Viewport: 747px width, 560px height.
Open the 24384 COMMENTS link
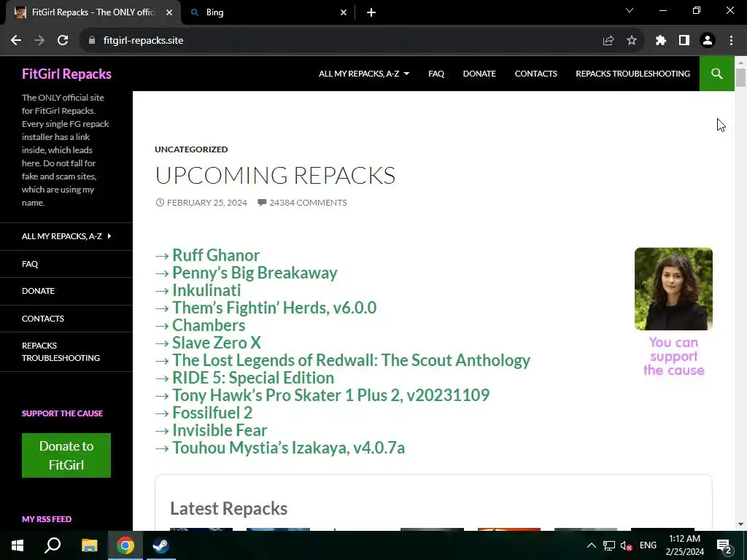click(308, 203)
